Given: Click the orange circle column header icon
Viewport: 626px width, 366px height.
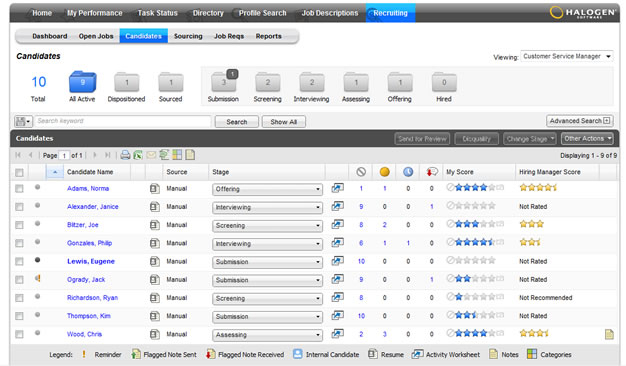Looking at the screenshot, I should point(384,172).
